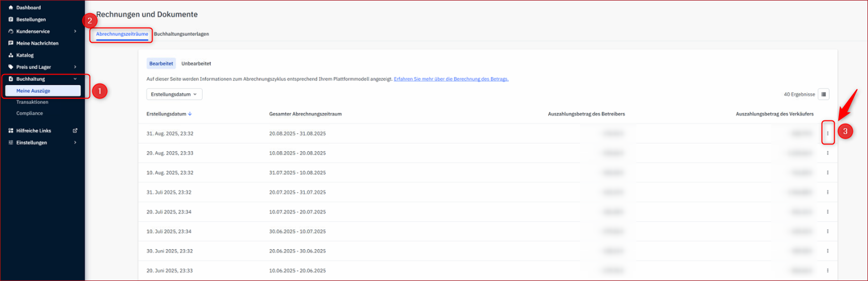Follow the Berechnung des Betrags link
868x281 pixels.
pos(451,79)
